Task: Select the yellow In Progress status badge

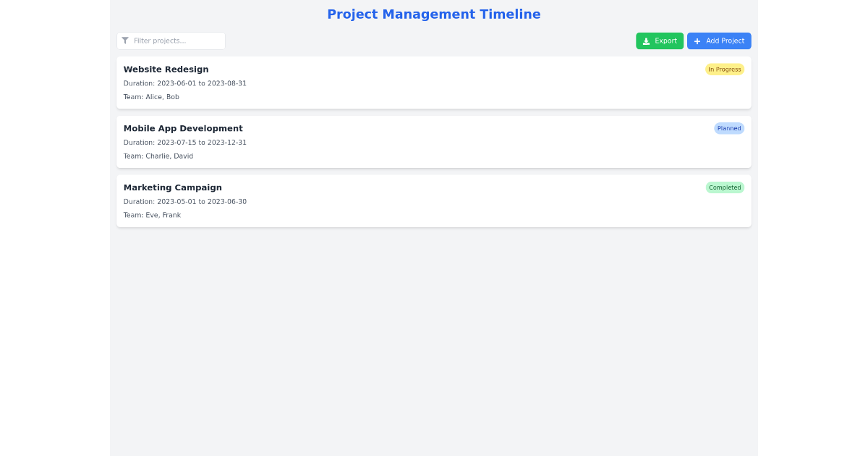Action: tap(724, 69)
